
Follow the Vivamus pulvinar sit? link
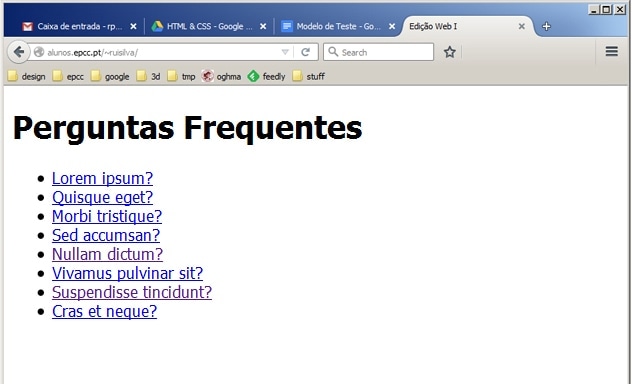point(127,273)
